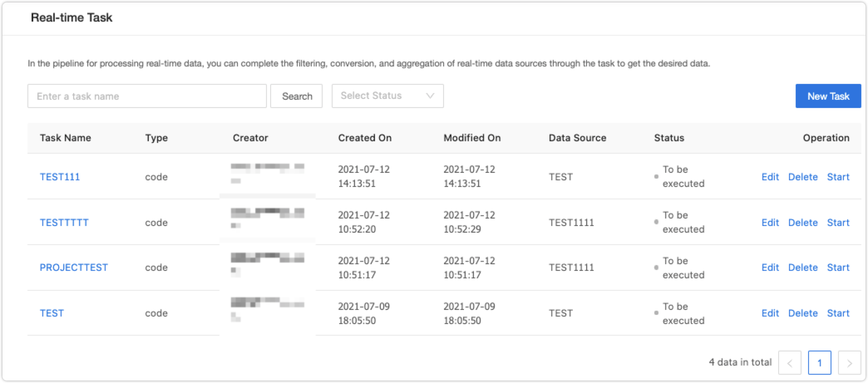868x383 pixels.
Task: Edit the TEST111 task
Action: [770, 177]
